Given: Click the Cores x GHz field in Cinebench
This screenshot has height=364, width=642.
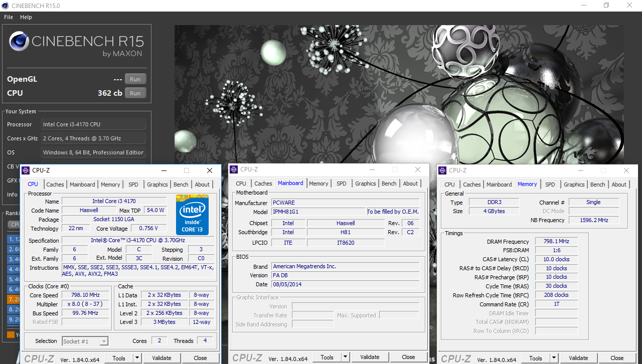Looking at the screenshot, I should coord(93,138).
